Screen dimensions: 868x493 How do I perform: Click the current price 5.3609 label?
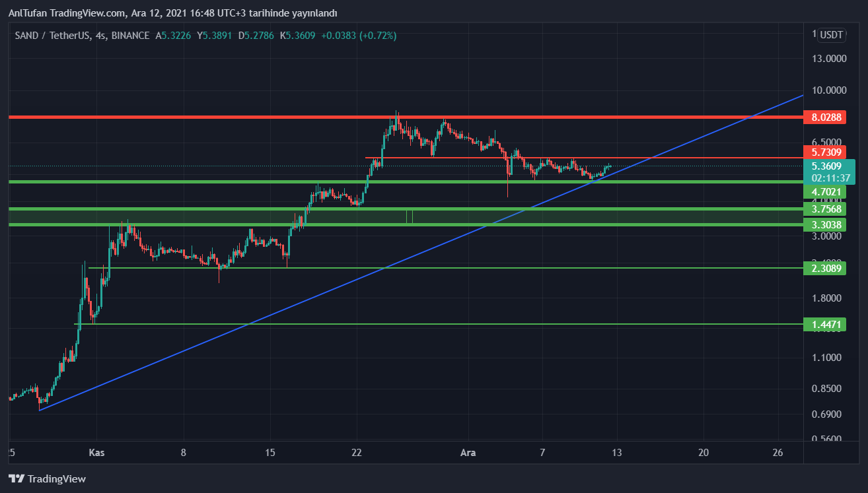827,166
